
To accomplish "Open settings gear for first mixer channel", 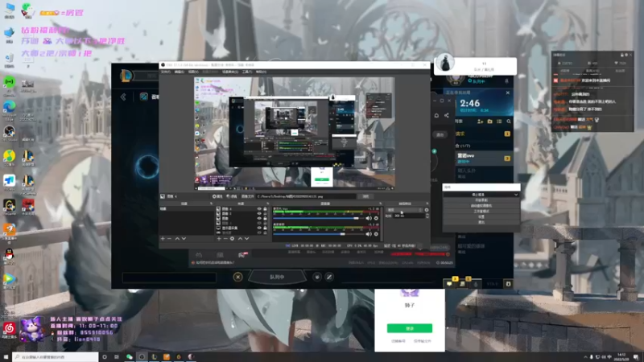I will (376, 218).
